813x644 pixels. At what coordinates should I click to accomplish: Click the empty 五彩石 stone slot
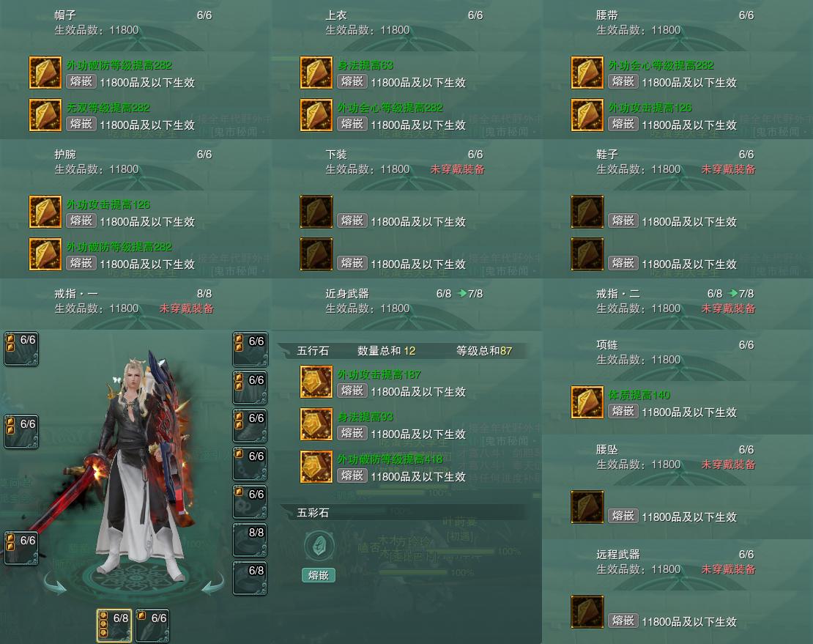click(x=319, y=546)
